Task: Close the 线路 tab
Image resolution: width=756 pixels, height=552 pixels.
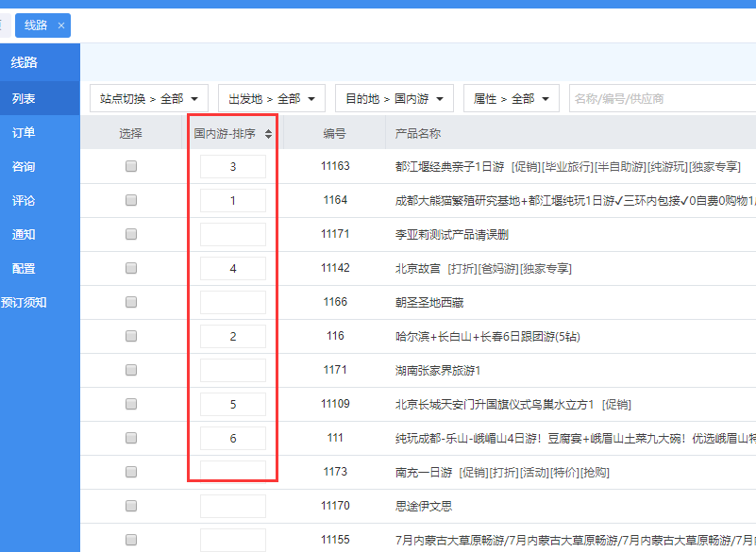Action: pos(61,25)
